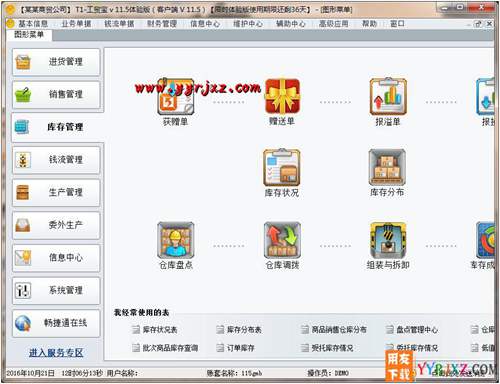The width and height of the screenshot is (500, 384).
Task: Follow the 进入服务专区 link
Action: pos(56,353)
